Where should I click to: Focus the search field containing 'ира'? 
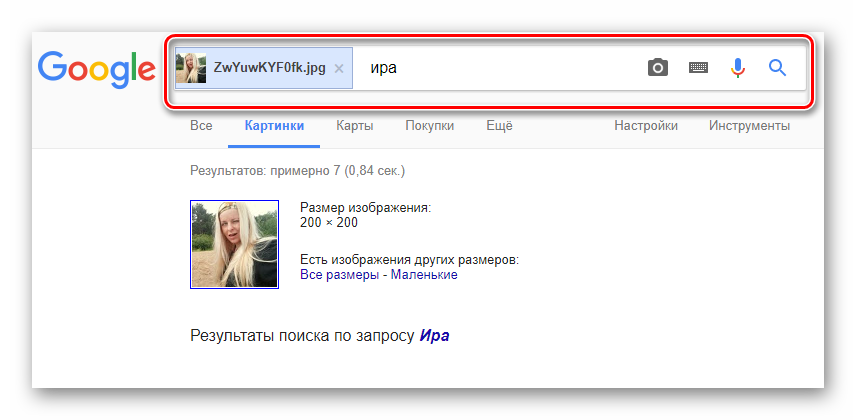click(x=500, y=68)
